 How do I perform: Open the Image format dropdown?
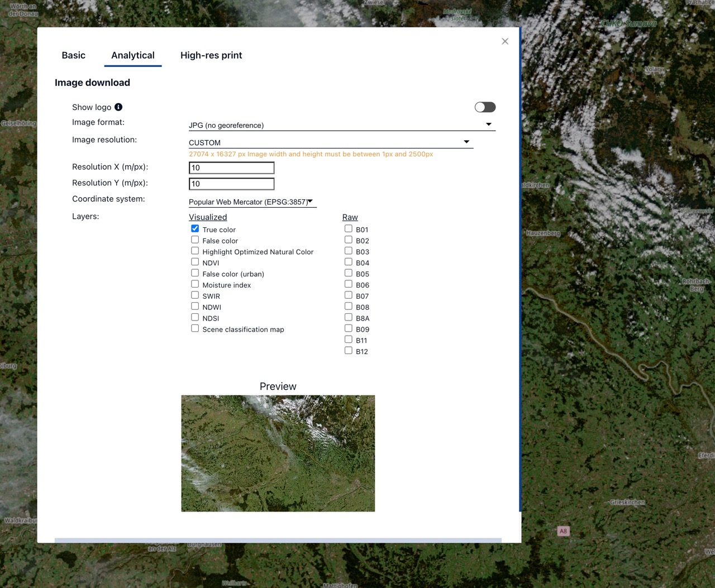coord(342,125)
